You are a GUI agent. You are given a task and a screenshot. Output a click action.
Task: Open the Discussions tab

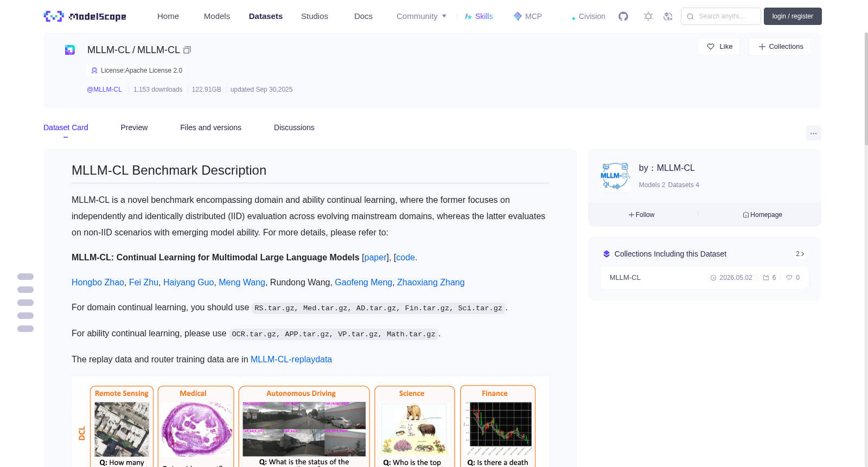point(294,127)
